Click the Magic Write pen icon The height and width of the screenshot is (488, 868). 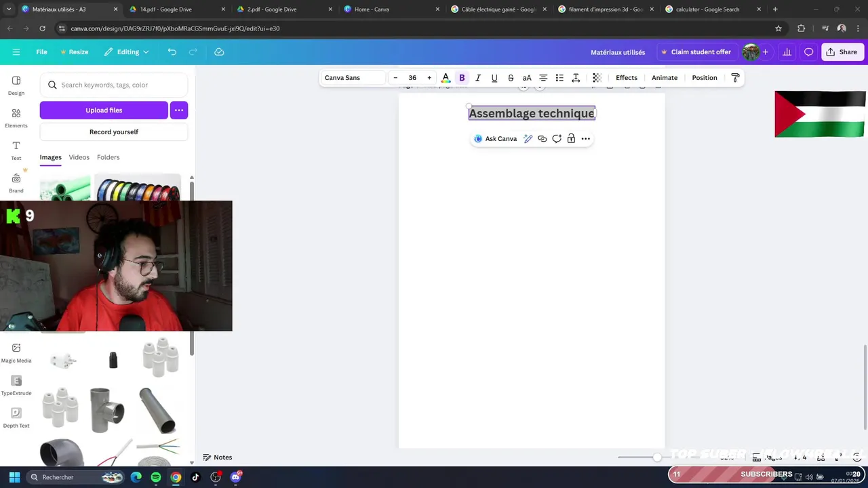tap(528, 139)
